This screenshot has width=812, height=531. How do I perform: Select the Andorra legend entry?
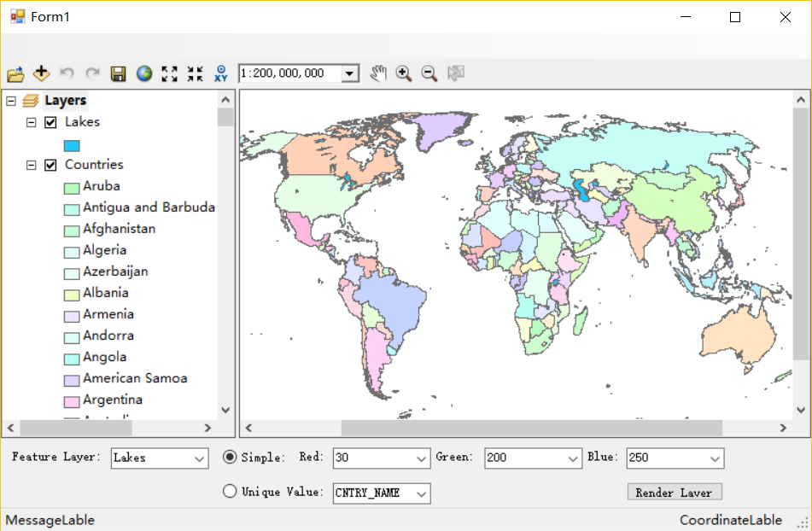pos(108,336)
